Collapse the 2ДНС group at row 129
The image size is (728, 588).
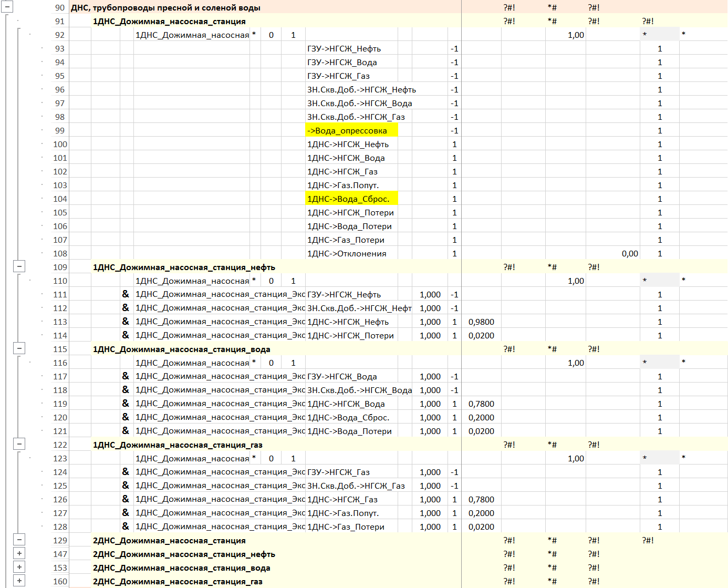[19, 540]
